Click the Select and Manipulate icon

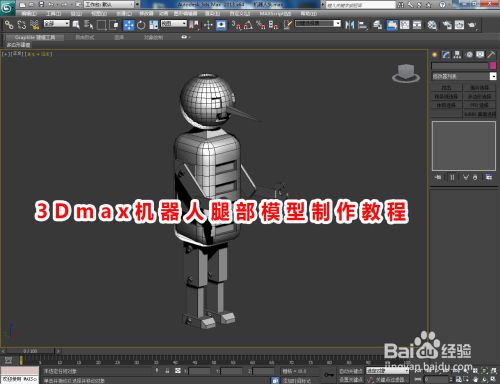[x=208, y=25]
